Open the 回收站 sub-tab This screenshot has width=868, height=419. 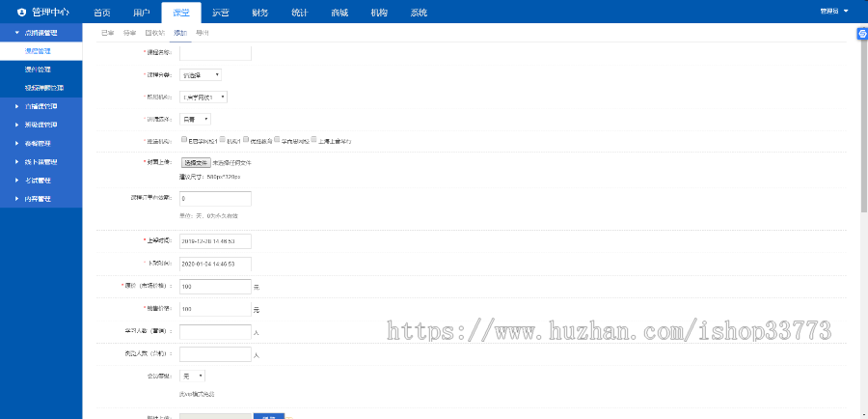coord(154,33)
